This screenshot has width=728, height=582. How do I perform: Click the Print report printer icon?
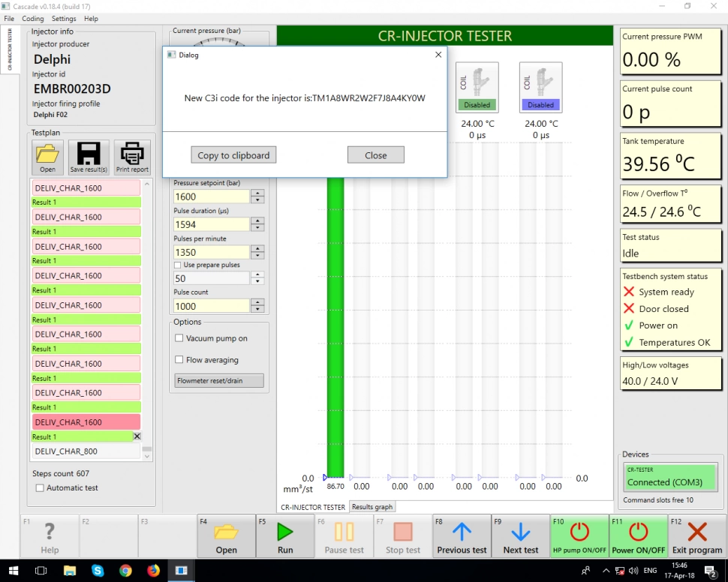132,157
